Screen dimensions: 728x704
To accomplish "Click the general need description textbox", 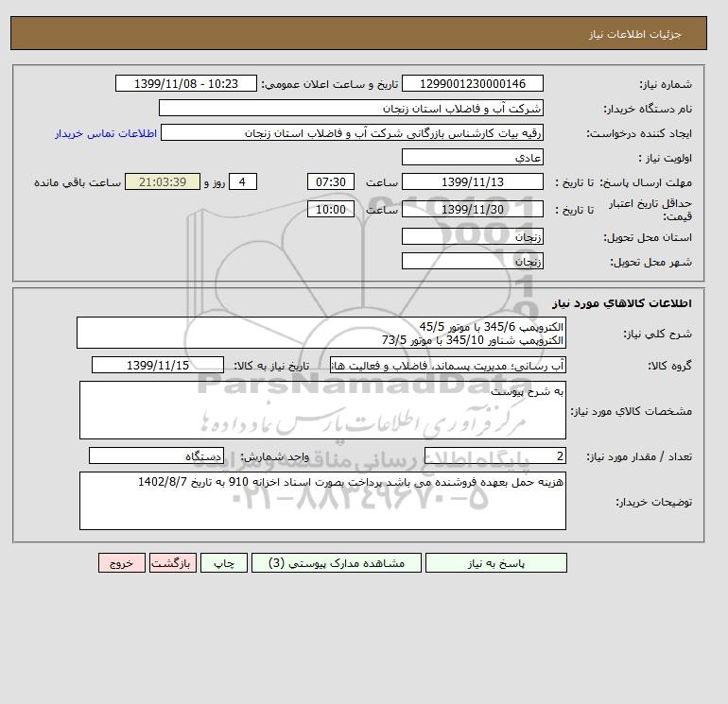I will pyautogui.click(x=321, y=333).
